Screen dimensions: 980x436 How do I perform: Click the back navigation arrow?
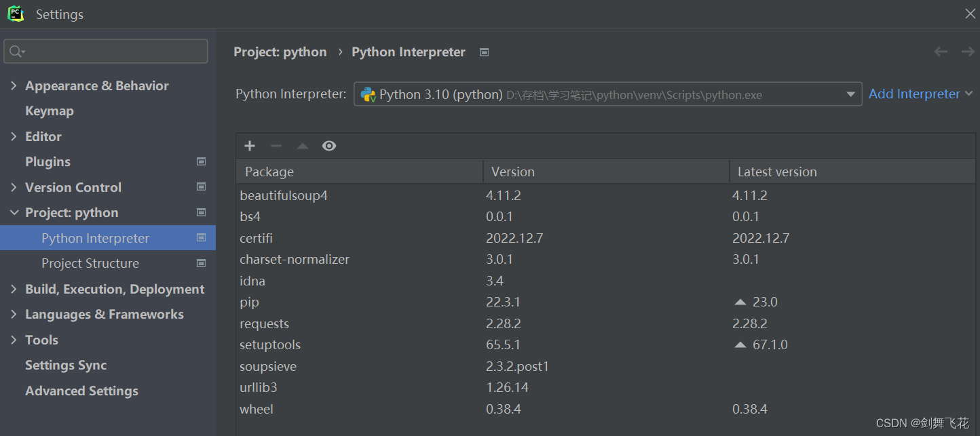[x=941, y=52]
